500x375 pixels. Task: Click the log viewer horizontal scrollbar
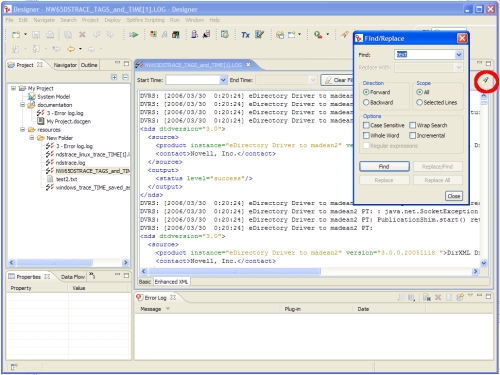click(310, 271)
